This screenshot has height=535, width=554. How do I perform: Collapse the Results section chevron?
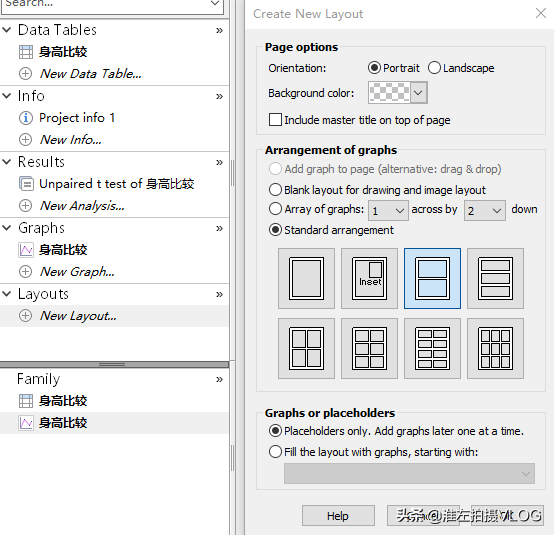point(7,162)
